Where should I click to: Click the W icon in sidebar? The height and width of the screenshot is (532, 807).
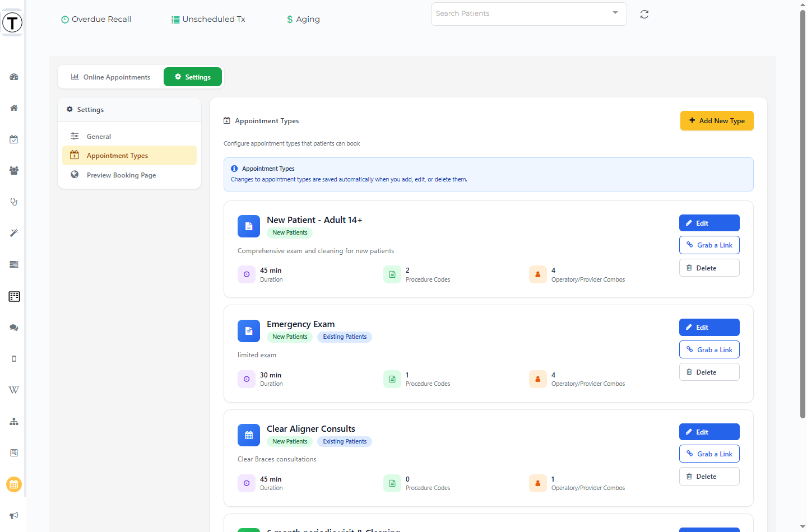(14, 390)
